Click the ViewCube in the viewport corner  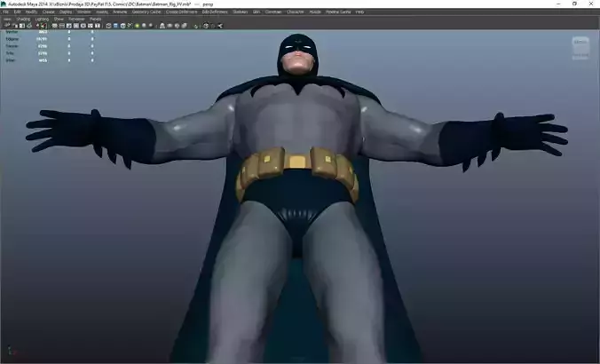580,48
